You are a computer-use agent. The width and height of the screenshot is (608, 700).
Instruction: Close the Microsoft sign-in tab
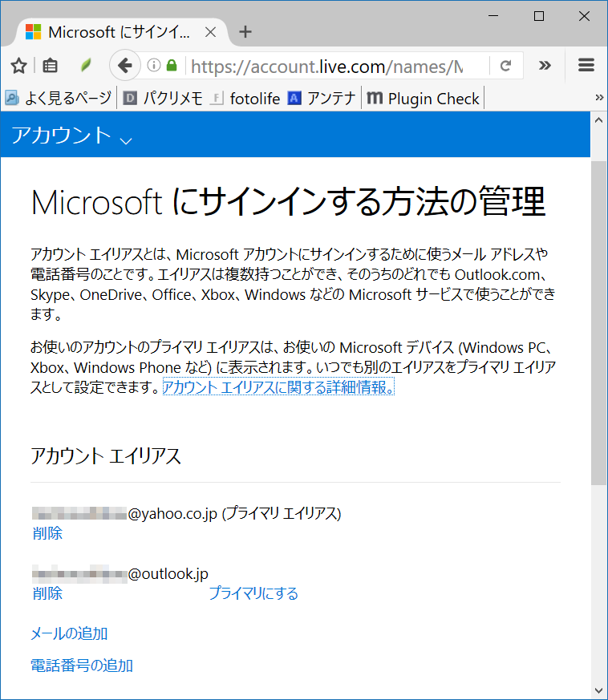coord(210,32)
